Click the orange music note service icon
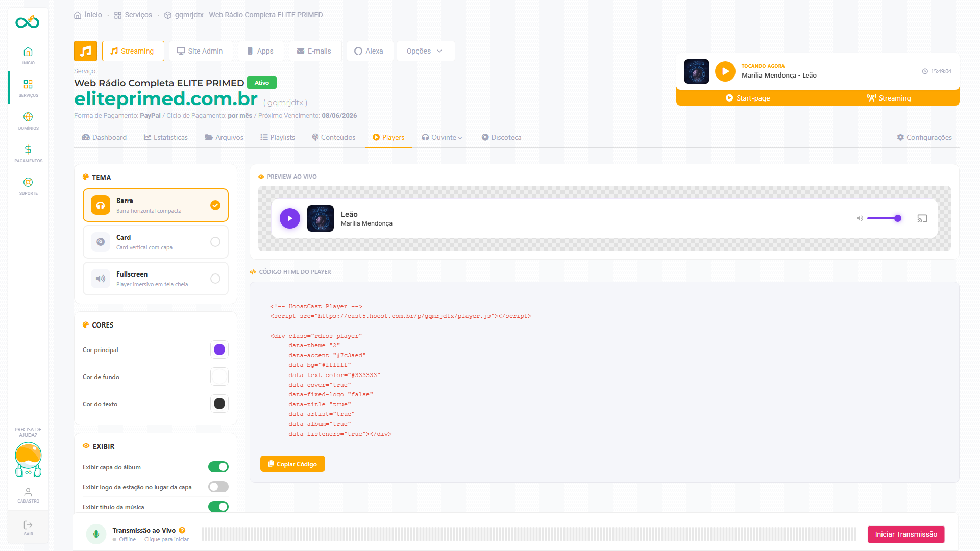Image resolution: width=980 pixels, height=551 pixels. [85, 51]
